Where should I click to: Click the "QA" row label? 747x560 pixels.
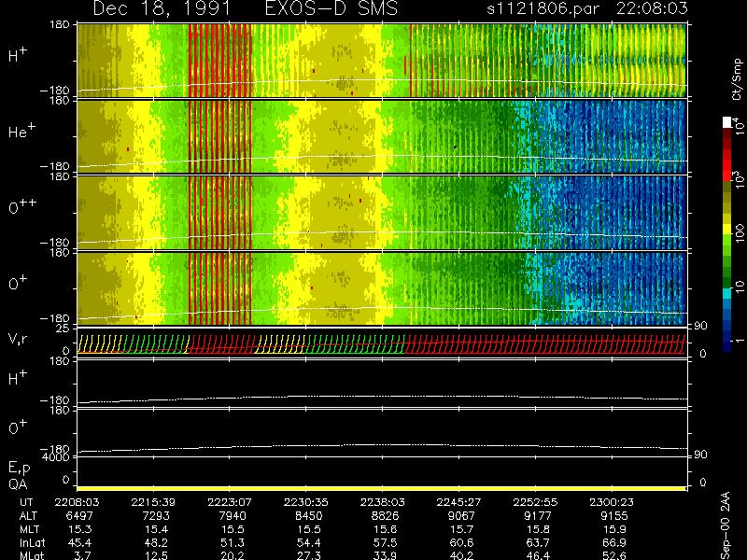click(18, 484)
